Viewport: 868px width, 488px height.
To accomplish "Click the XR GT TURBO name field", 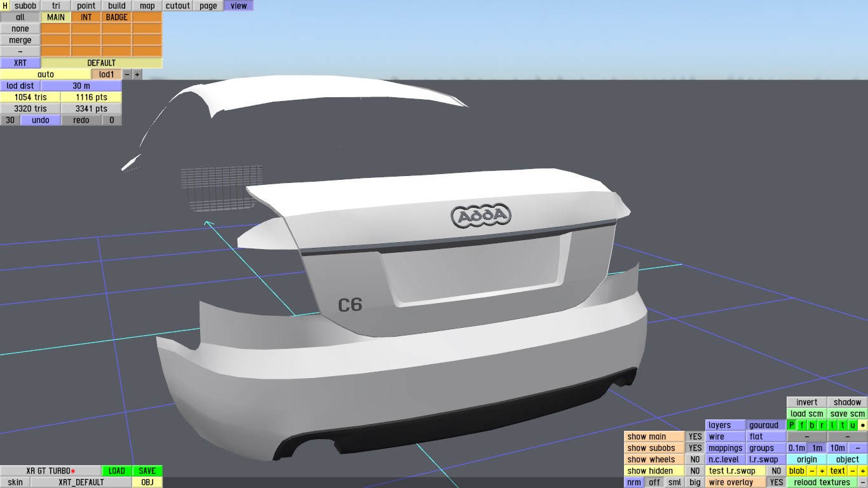I will pyautogui.click(x=51, y=471).
